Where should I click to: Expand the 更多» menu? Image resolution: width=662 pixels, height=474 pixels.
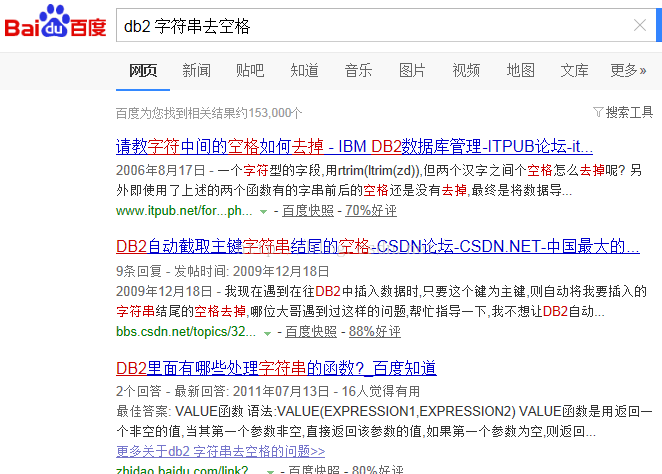[628, 70]
